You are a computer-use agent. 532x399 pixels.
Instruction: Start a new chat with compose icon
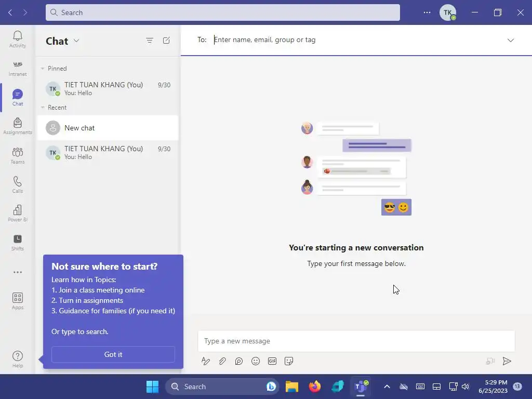point(166,41)
